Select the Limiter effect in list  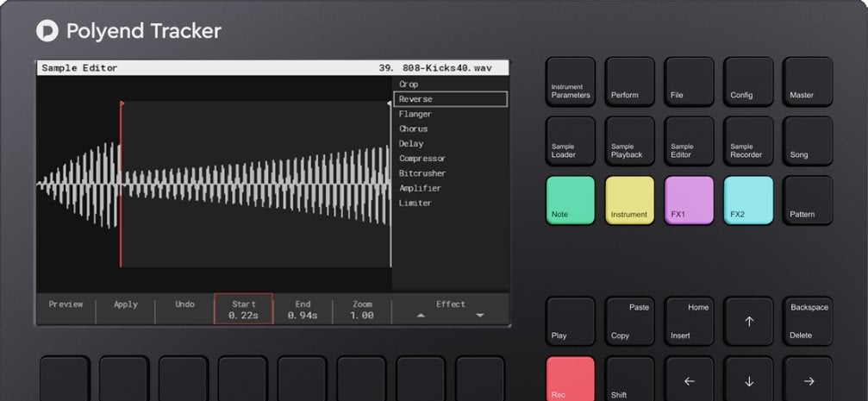click(415, 204)
